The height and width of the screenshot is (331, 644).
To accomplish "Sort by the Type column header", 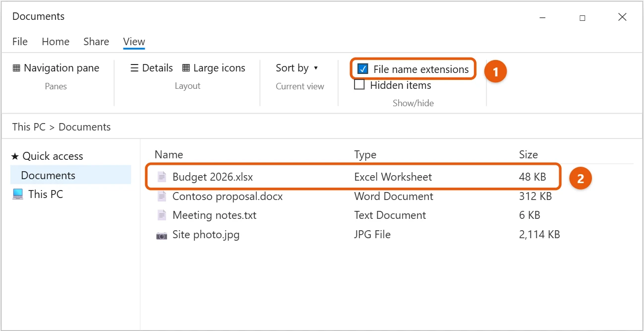I will tap(365, 155).
